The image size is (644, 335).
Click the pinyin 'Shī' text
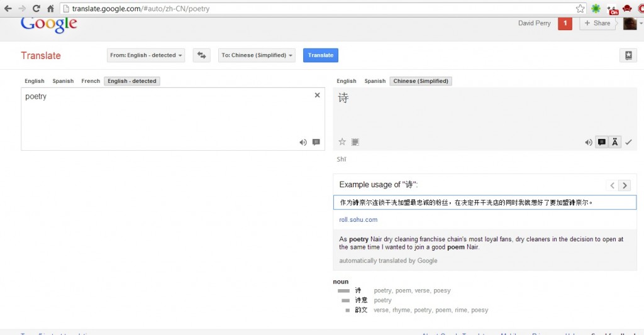(x=341, y=159)
